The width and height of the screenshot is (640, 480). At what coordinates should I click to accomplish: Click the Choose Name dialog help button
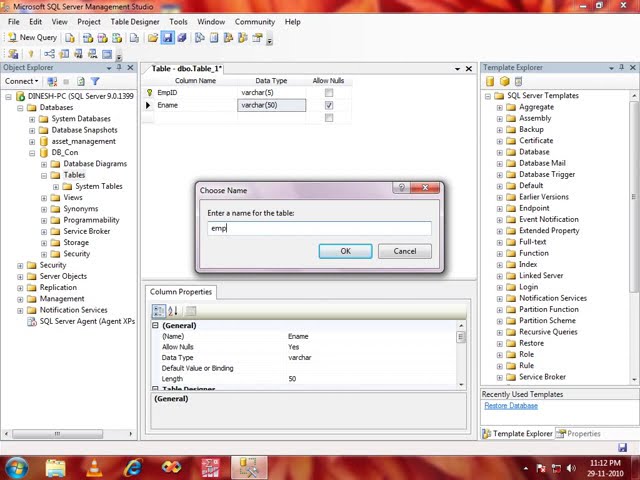tap(402, 187)
